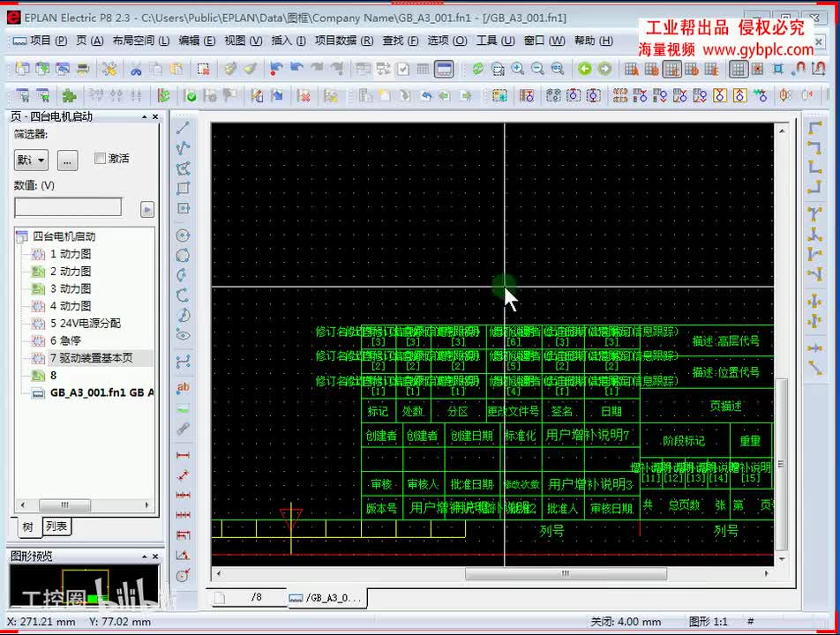Select page '3 动力图' in tree
Image resolution: width=840 pixels, height=635 pixels.
point(71,288)
